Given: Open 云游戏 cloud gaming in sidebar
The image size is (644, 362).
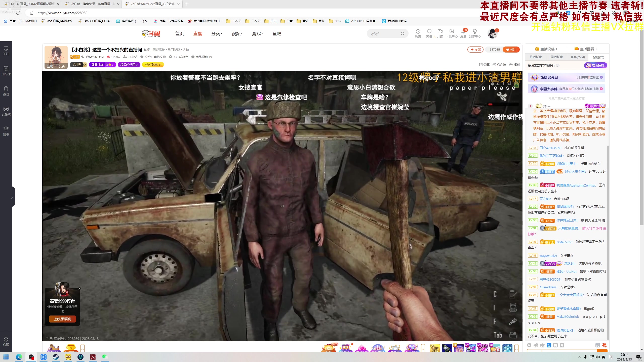Looking at the screenshot, I should (x=6, y=111).
